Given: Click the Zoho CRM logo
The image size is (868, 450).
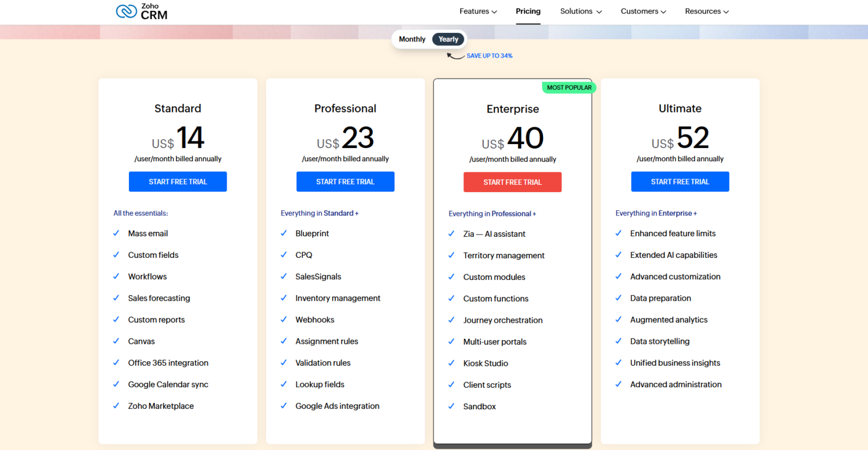Looking at the screenshot, I should [141, 11].
